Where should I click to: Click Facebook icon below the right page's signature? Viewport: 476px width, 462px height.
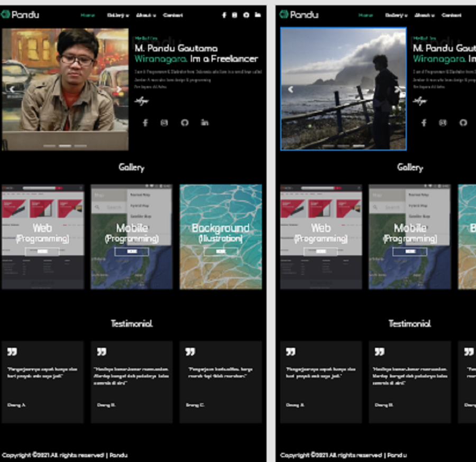(424, 123)
